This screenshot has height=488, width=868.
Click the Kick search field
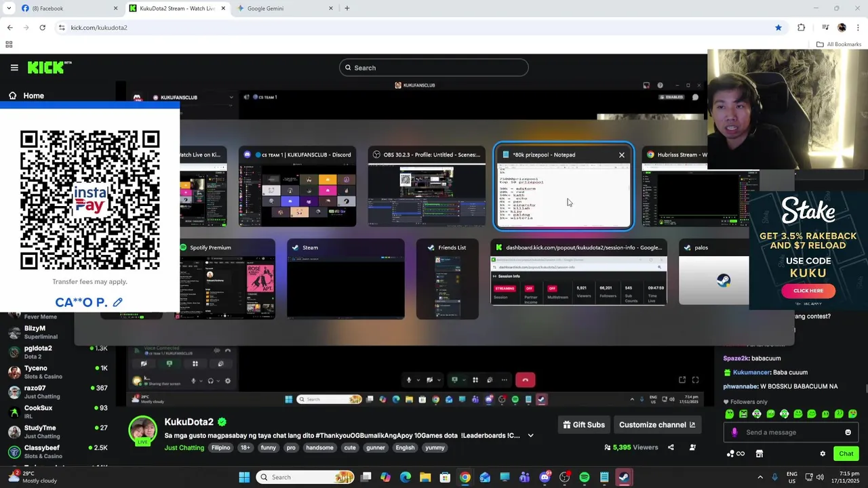[x=434, y=68]
